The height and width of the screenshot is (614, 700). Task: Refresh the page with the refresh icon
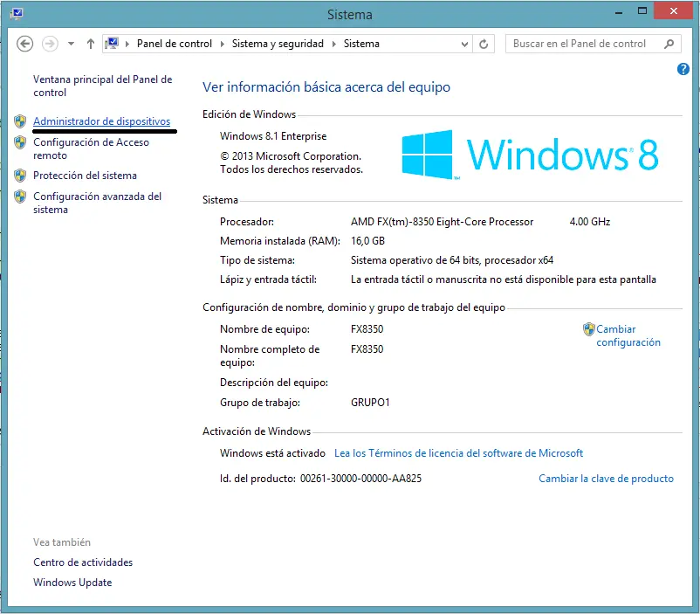click(x=484, y=45)
